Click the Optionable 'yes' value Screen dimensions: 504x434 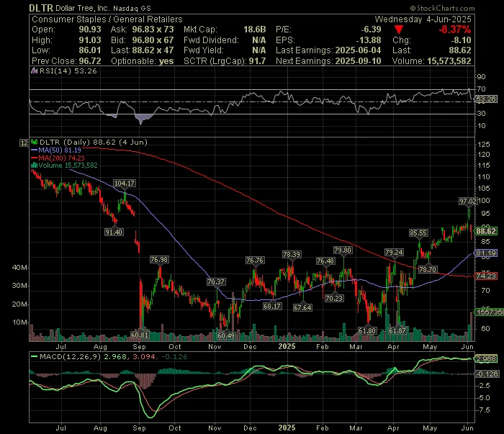click(166, 61)
